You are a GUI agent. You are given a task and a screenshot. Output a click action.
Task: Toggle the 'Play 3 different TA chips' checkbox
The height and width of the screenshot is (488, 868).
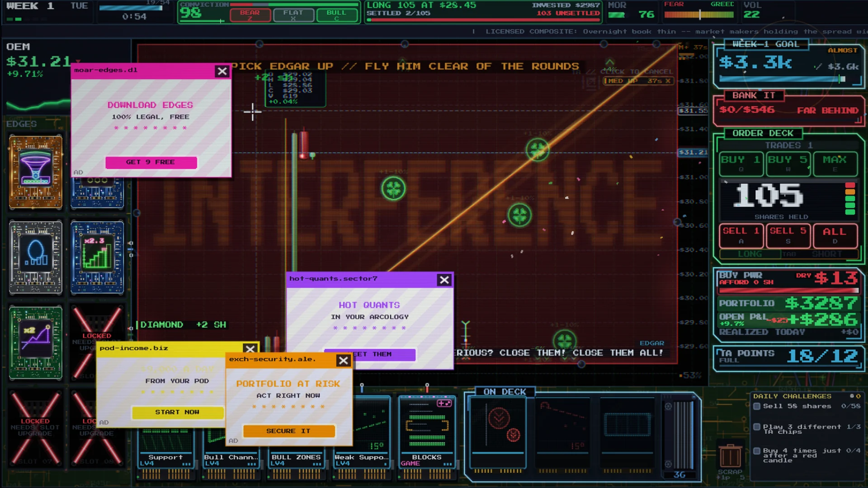click(757, 427)
